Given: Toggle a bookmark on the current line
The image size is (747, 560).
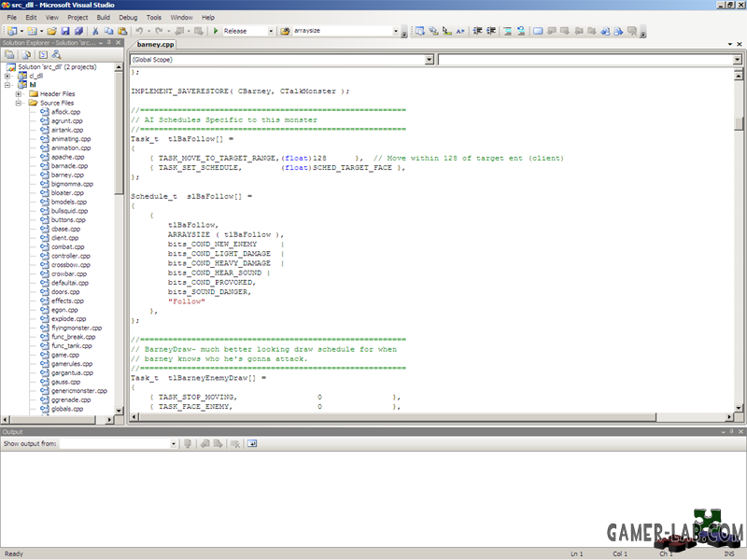Looking at the screenshot, I should [x=538, y=31].
